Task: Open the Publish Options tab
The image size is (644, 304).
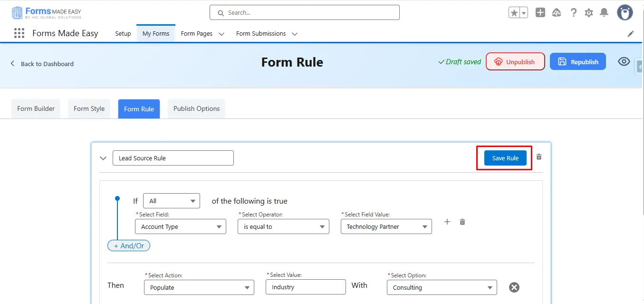Action: point(196,109)
